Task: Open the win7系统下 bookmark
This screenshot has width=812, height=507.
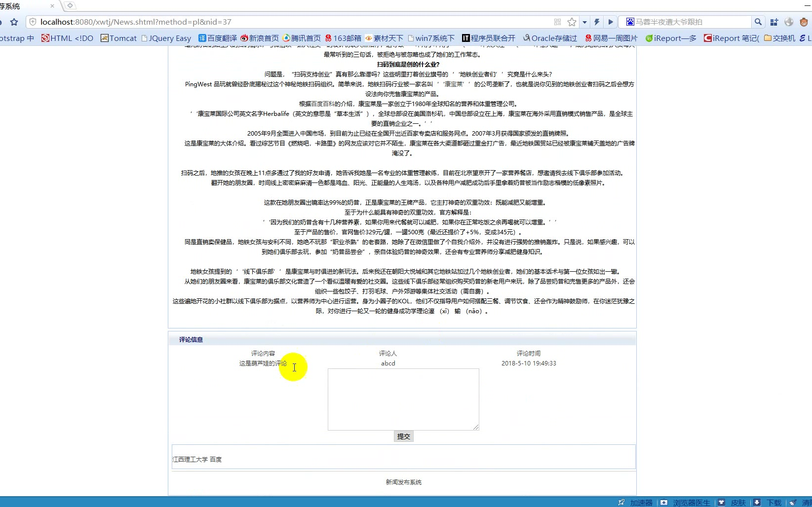Action: click(x=431, y=38)
